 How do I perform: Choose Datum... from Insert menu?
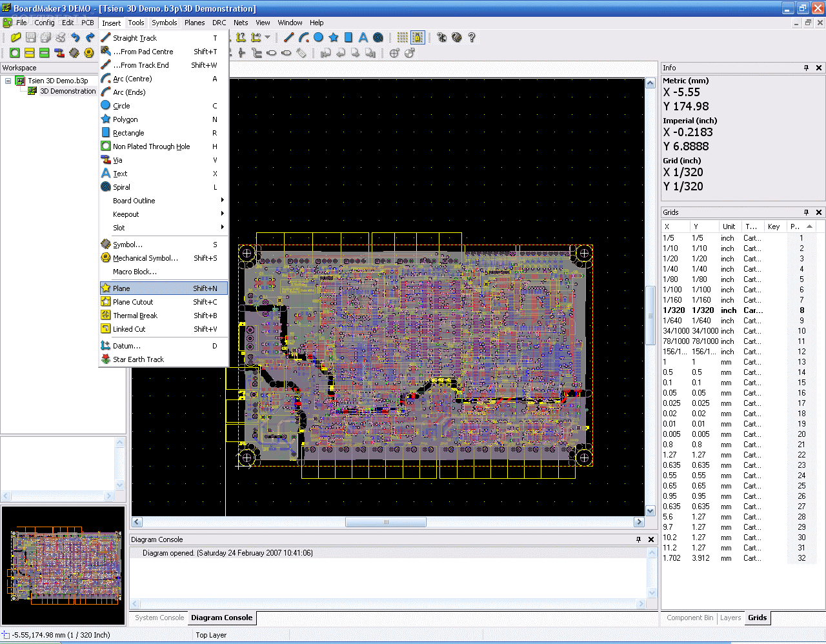pyautogui.click(x=163, y=346)
